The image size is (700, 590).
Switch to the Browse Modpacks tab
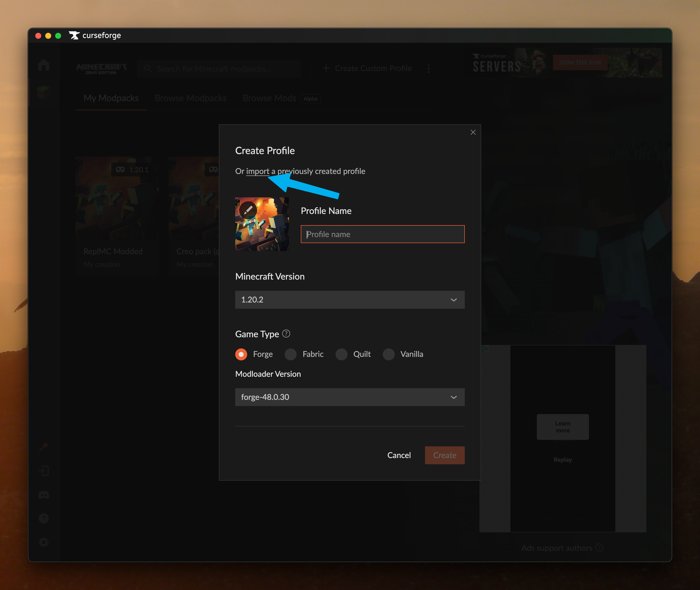(191, 98)
